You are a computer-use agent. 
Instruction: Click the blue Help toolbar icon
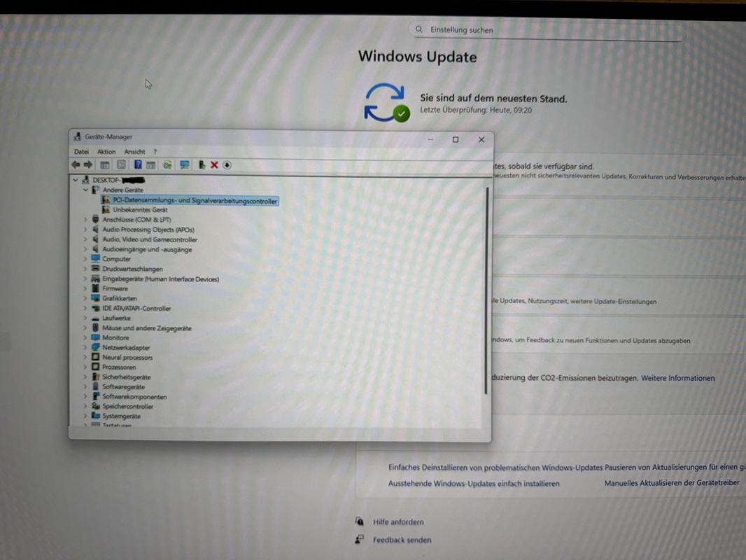coord(137,164)
